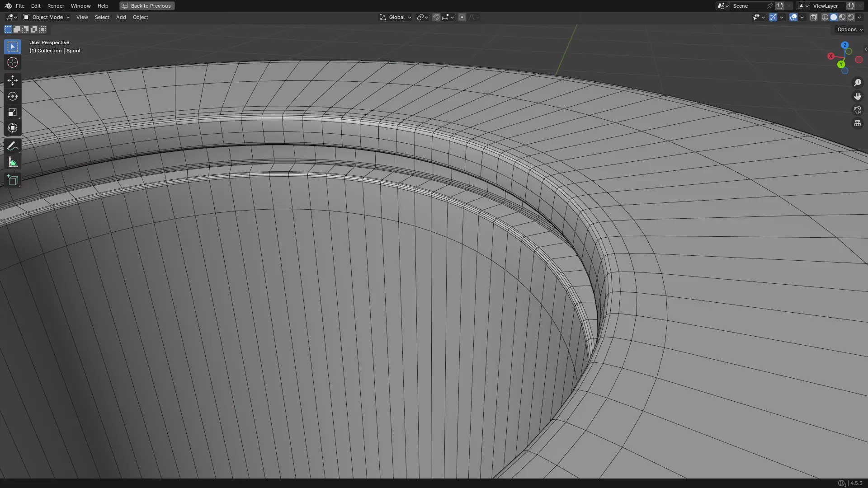Open the viewport Object menu
The height and width of the screenshot is (488, 868).
[x=140, y=17]
